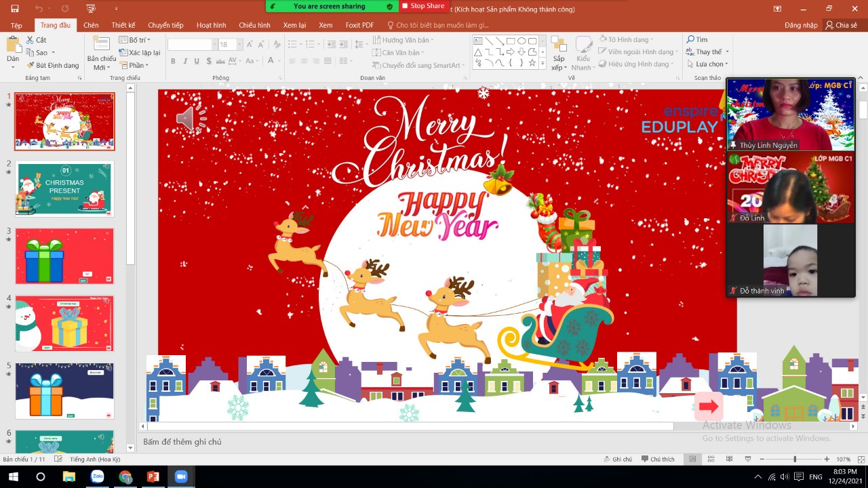This screenshot has height=488, width=868.
Task: Switch to the Chèn ribbon tab
Action: tap(91, 25)
